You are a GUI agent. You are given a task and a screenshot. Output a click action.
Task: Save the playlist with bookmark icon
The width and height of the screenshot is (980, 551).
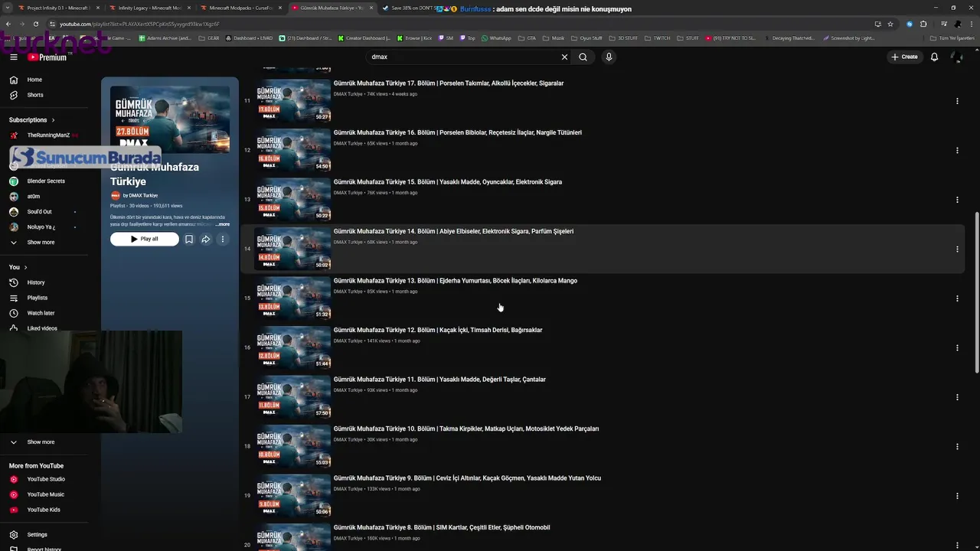(189, 239)
